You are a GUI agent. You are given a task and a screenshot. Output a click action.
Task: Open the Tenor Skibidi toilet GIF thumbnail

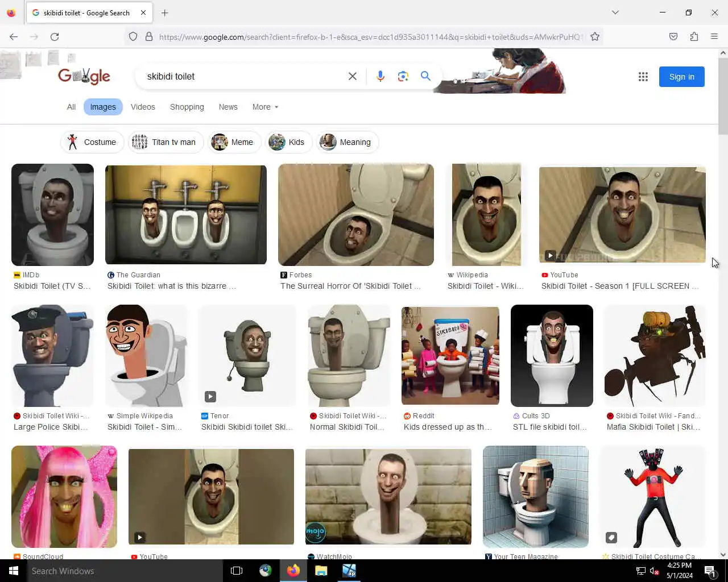[x=247, y=356]
